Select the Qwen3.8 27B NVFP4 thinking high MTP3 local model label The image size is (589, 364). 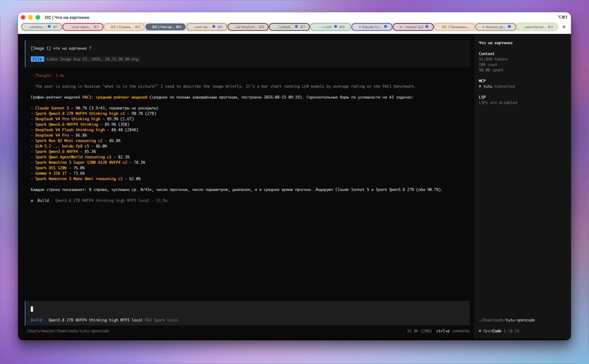click(x=96, y=320)
